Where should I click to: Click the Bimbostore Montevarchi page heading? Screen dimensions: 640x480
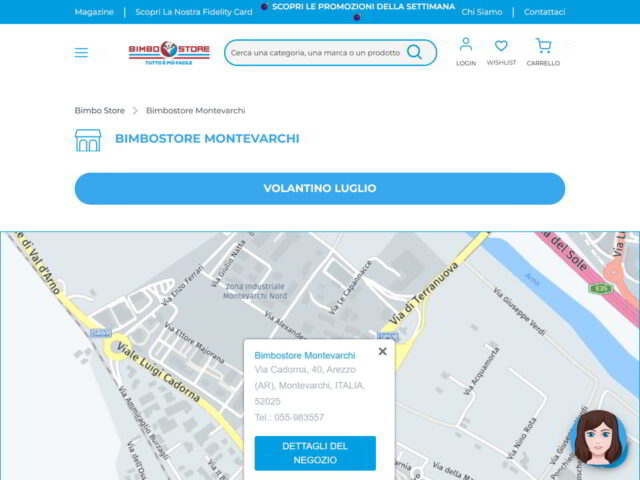coord(207,139)
